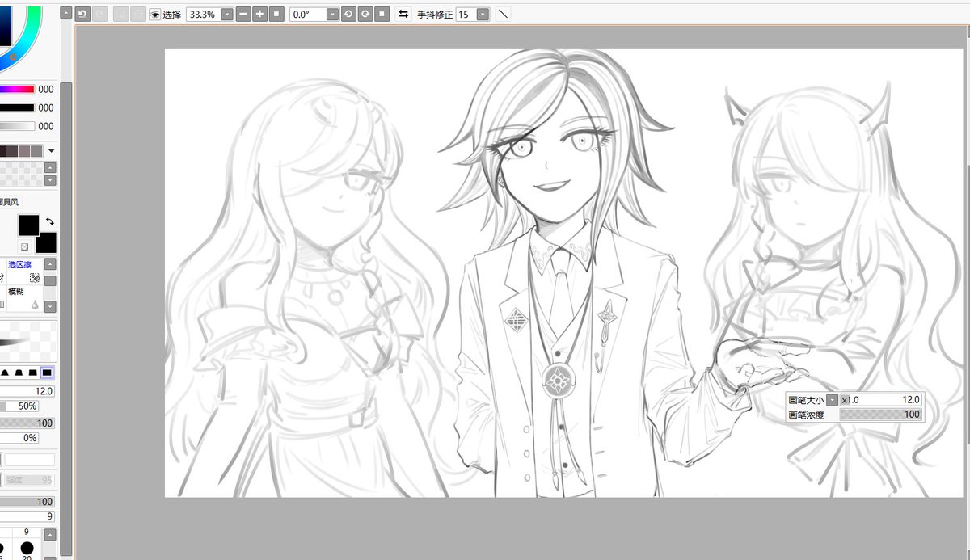Screen dimensions: 970x560
Task: Toggle the selection visibility eye icon
Action: coord(154,15)
